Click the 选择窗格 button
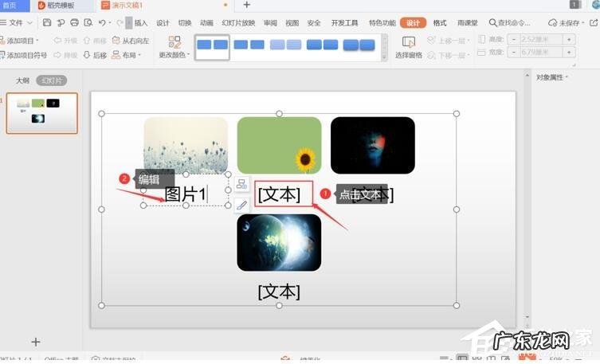 409,48
